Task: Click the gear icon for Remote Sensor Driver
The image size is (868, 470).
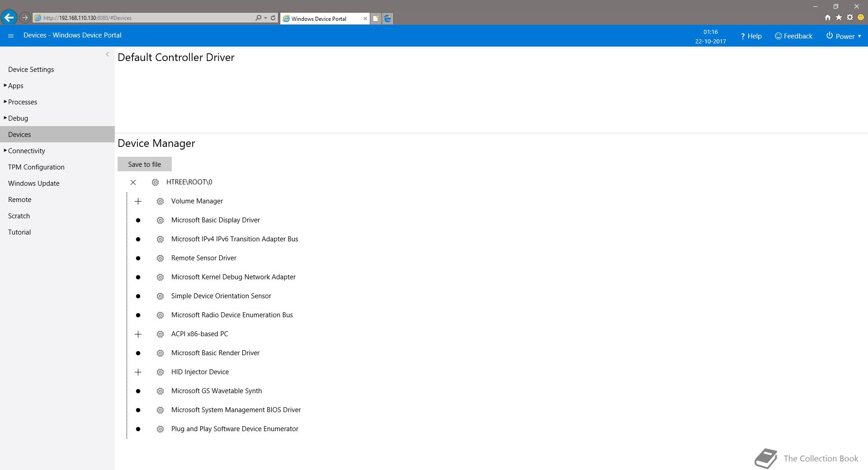Action: coord(160,258)
